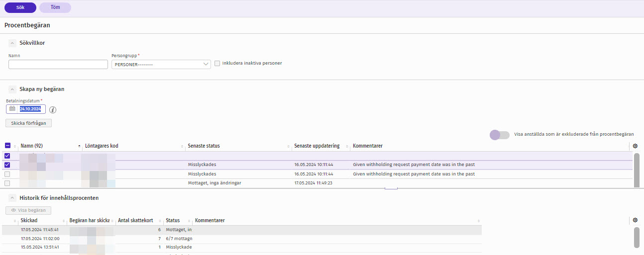Tick the Inkludera inaktiva personer checkbox
The width and height of the screenshot is (644, 255).
pyautogui.click(x=217, y=63)
